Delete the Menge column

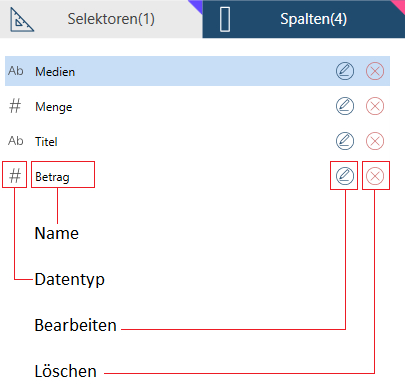coord(375,106)
